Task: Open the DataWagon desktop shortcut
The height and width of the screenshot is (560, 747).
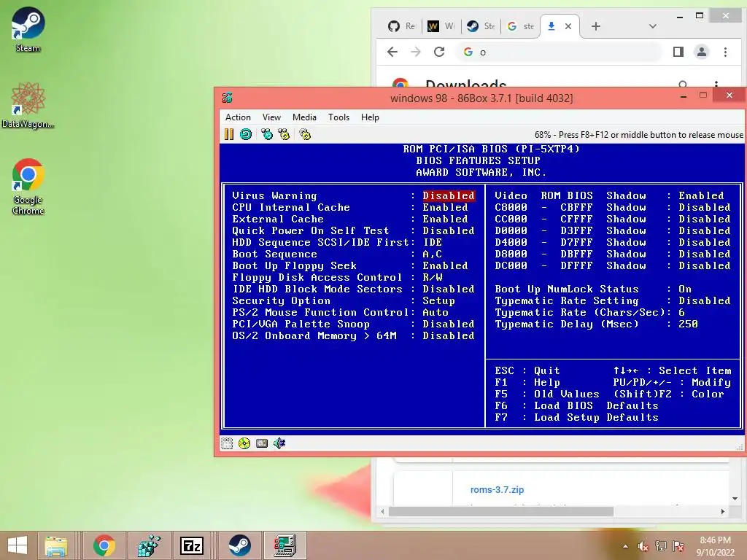Action: click(x=28, y=105)
